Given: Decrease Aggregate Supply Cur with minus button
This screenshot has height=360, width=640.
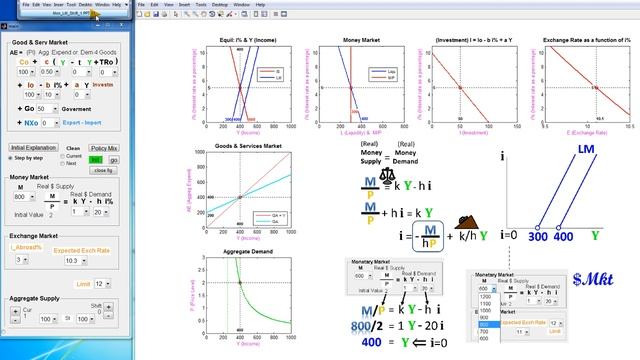Looking at the screenshot, I should coord(16,320).
